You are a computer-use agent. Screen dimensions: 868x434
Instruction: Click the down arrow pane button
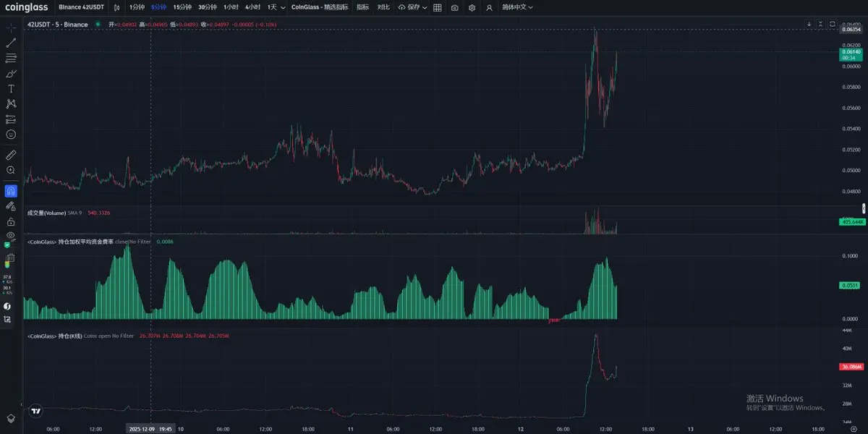(809, 24)
